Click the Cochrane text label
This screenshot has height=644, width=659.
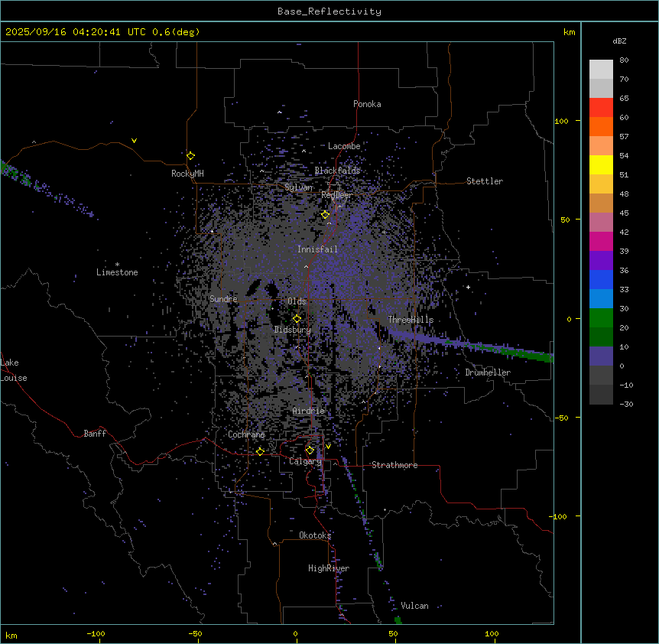coord(246,434)
